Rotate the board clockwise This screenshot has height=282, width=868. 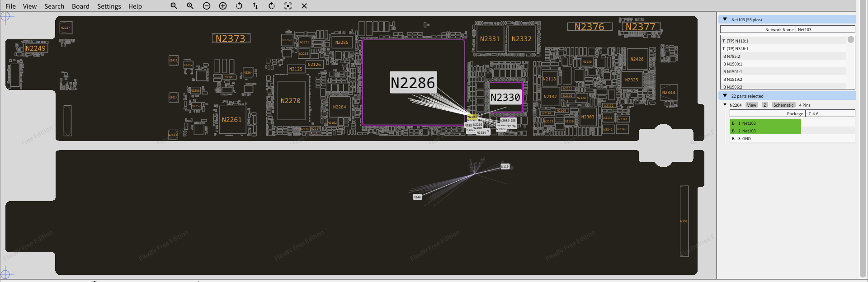[272, 6]
